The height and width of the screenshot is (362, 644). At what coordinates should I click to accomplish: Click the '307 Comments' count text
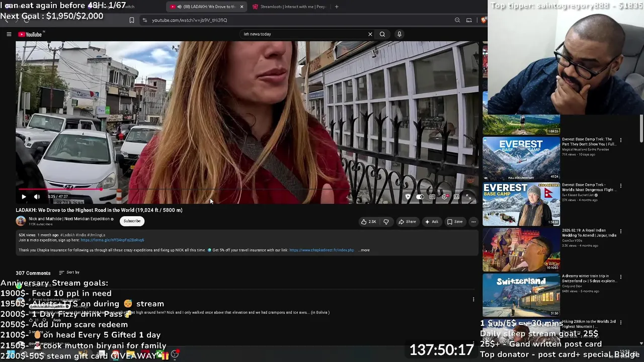click(33, 273)
